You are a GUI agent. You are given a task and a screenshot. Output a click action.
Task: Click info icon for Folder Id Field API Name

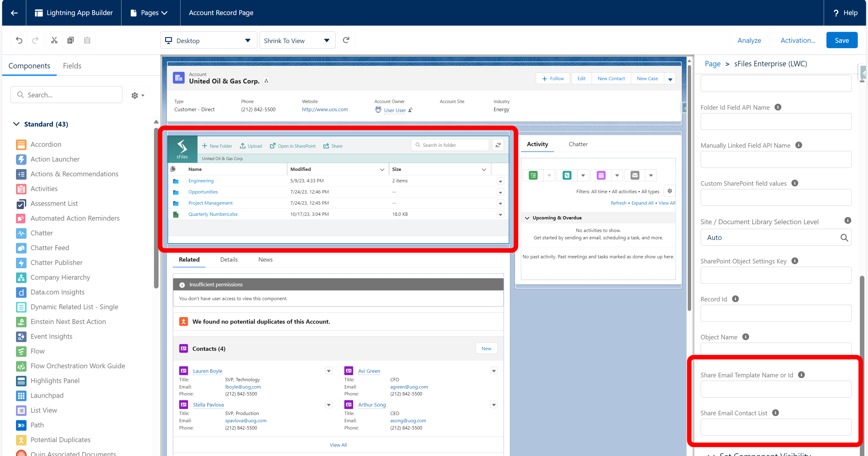coord(778,107)
